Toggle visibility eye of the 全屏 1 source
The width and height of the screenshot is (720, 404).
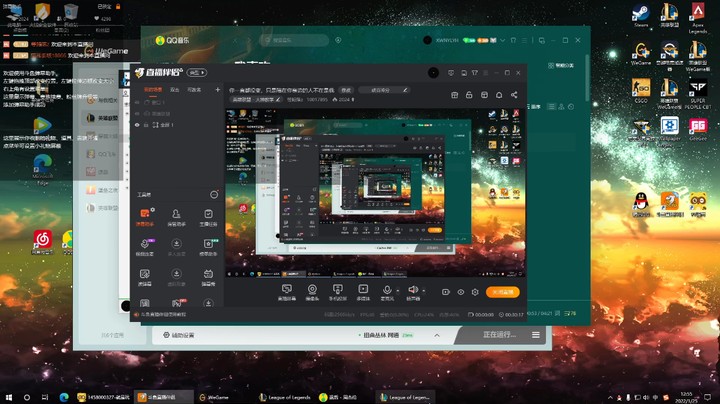click(137, 125)
